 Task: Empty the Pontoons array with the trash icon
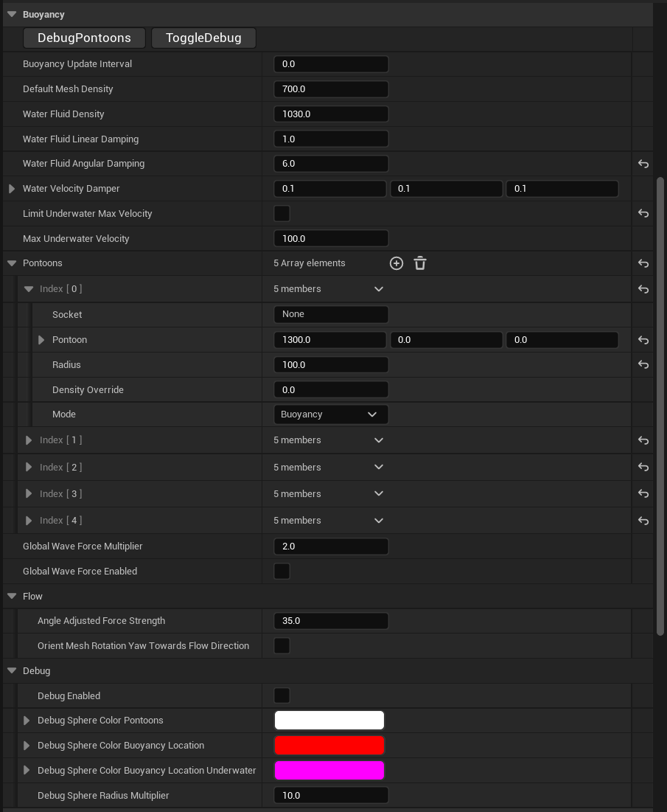[419, 263]
